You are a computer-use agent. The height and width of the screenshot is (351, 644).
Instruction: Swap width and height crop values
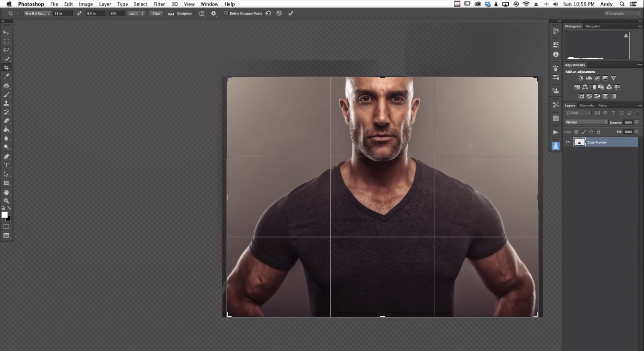click(79, 14)
